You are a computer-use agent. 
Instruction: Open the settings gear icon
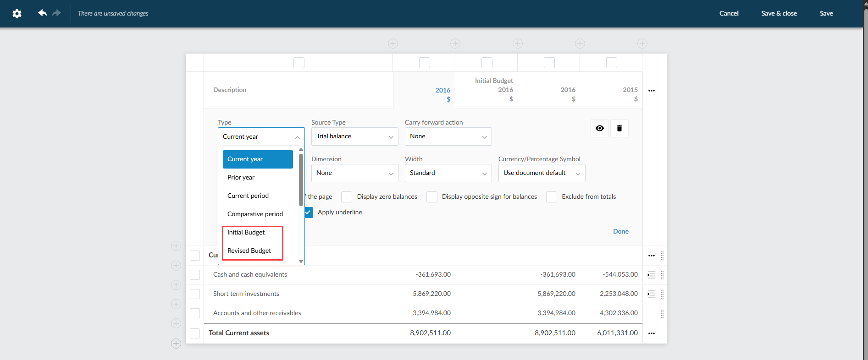[x=17, y=14]
